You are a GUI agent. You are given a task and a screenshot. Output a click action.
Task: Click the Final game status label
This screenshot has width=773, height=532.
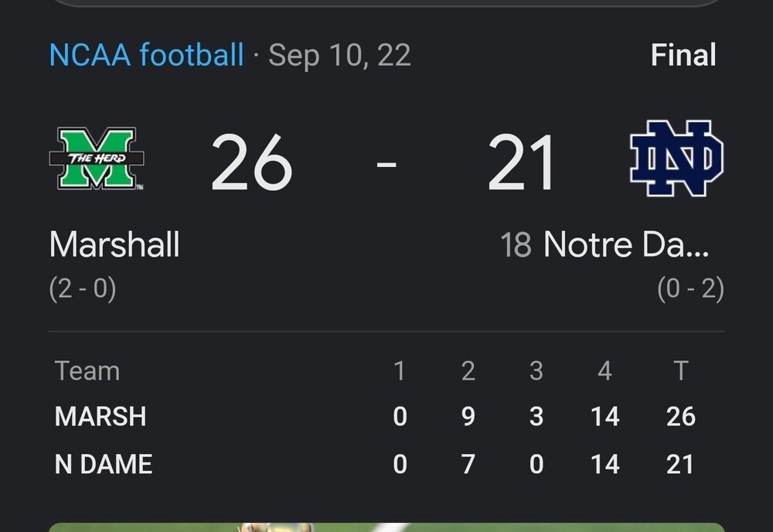pos(683,56)
